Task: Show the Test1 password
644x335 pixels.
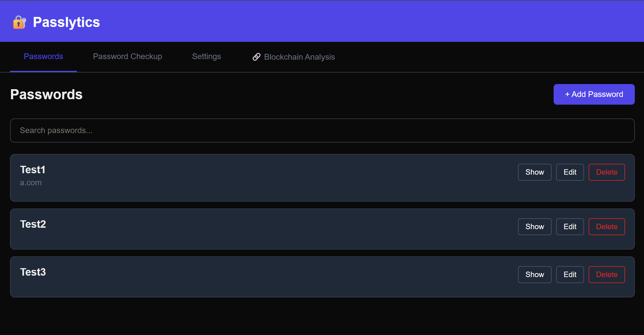Action: pyautogui.click(x=534, y=172)
